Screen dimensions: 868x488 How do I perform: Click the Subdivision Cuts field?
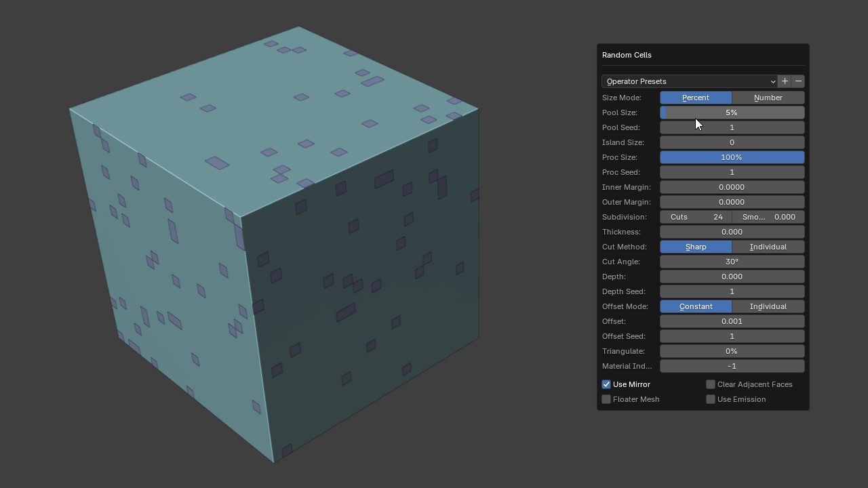coord(696,217)
